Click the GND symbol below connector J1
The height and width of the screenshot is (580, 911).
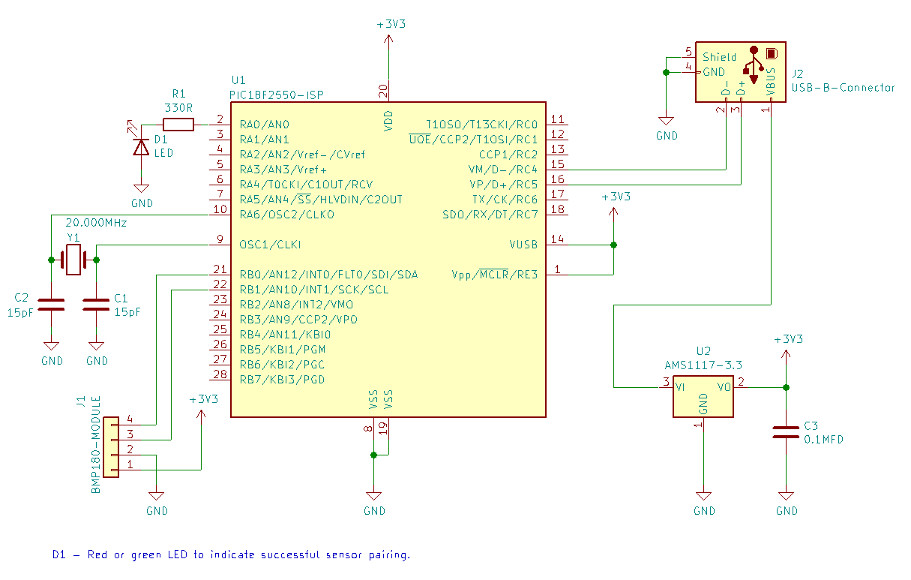click(156, 496)
